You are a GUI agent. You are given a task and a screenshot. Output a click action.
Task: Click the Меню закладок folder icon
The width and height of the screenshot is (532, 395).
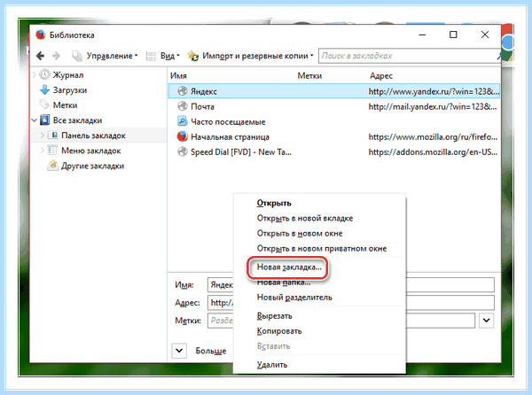[52, 150]
